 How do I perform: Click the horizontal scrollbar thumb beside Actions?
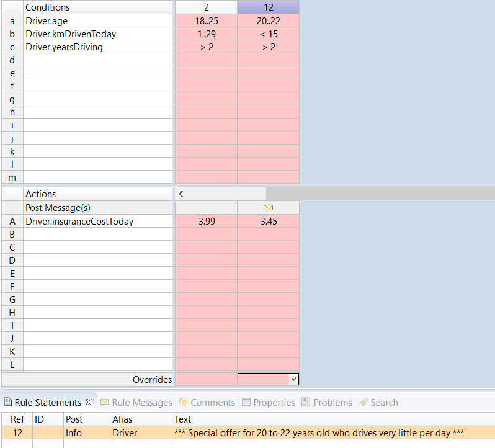pyautogui.click(x=380, y=194)
